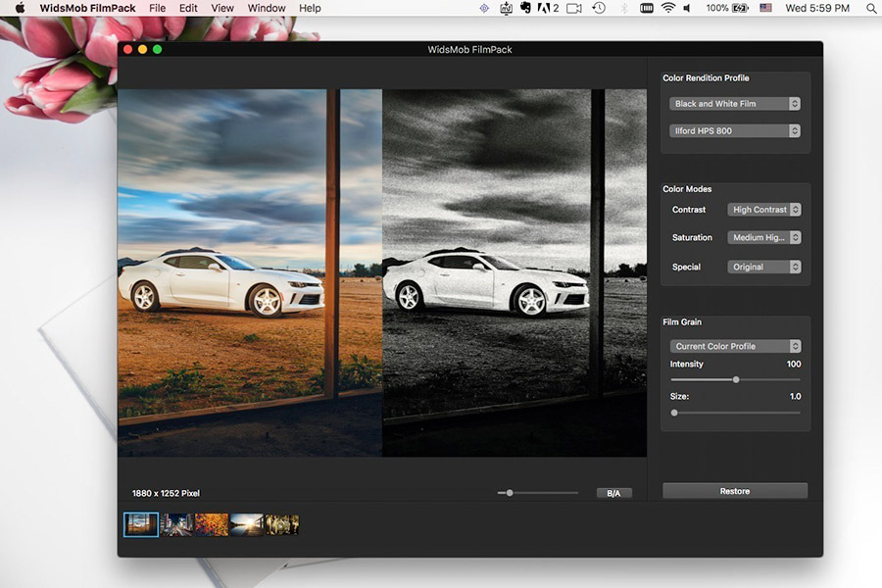Click the 'Color Rendition Profile' heading
Viewport: 882px width, 588px height.
706,78
